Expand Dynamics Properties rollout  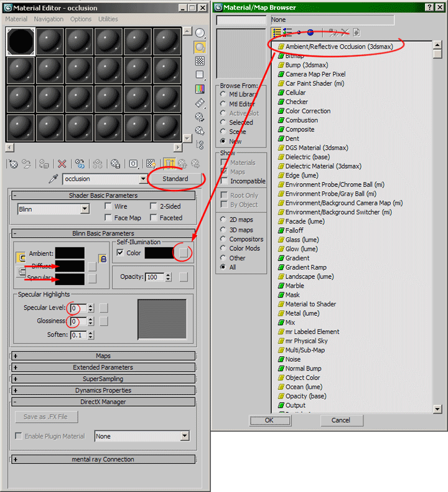click(x=103, y=390)
